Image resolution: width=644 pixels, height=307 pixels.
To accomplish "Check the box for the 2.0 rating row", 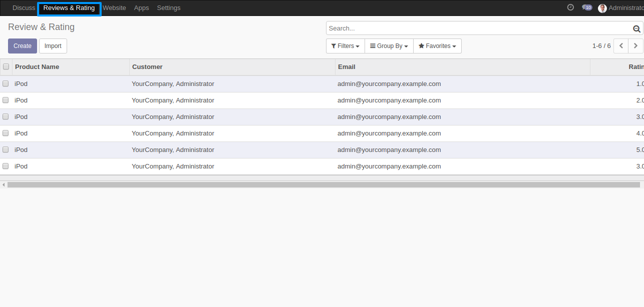I will tap(6, 100).
